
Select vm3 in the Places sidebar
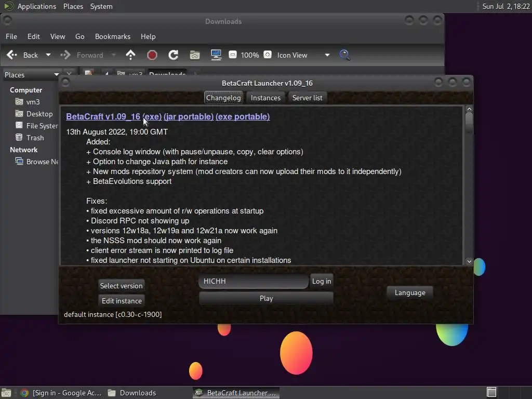[33, 102]
